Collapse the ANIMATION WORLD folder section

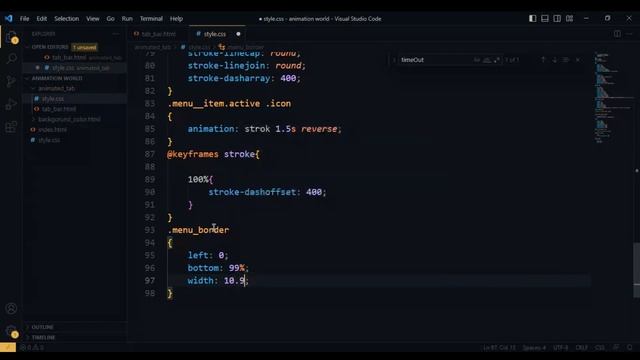(56, 78)
